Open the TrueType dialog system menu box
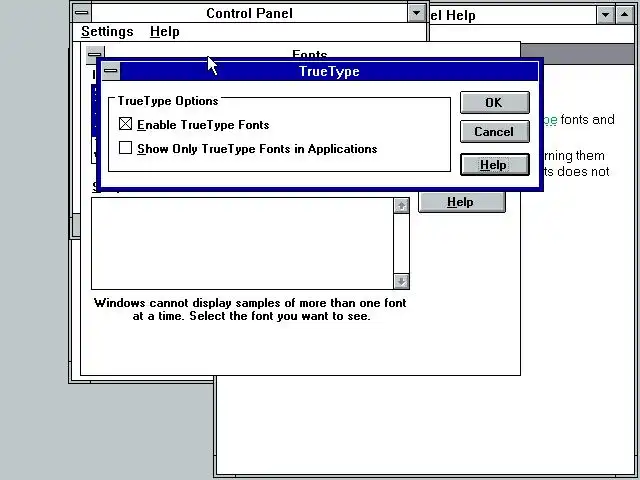 111,71
